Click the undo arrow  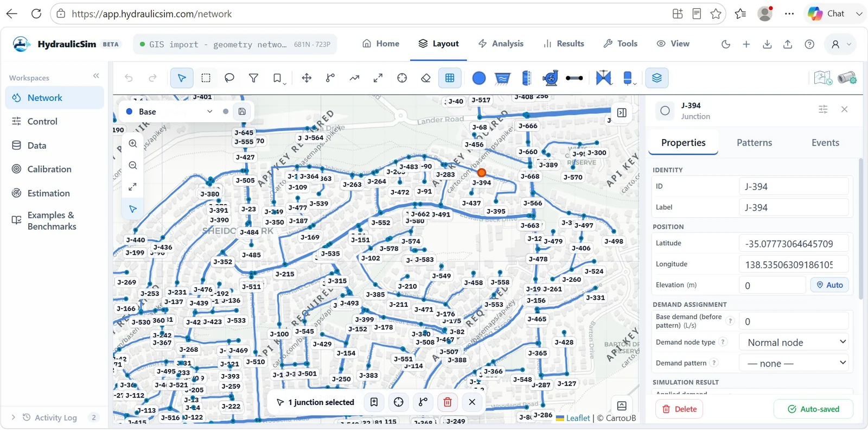[x=129, y=78]
